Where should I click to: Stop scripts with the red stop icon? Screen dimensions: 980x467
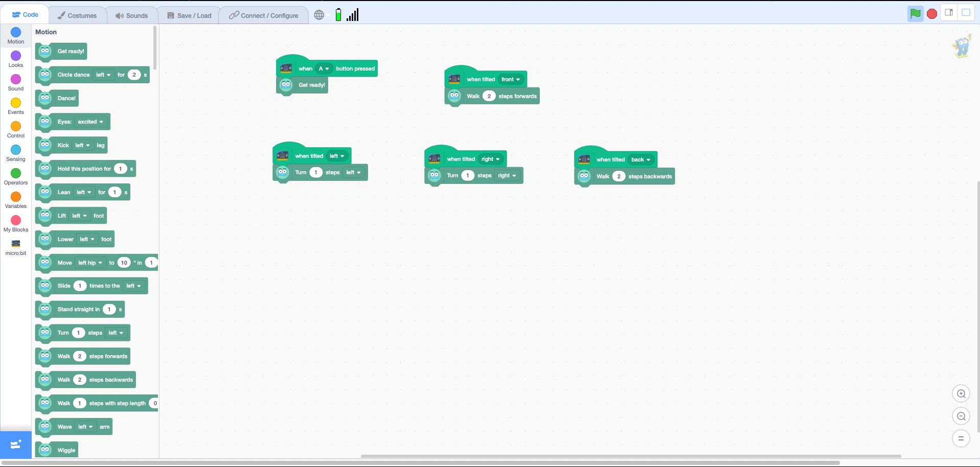(x=932, y=14)
